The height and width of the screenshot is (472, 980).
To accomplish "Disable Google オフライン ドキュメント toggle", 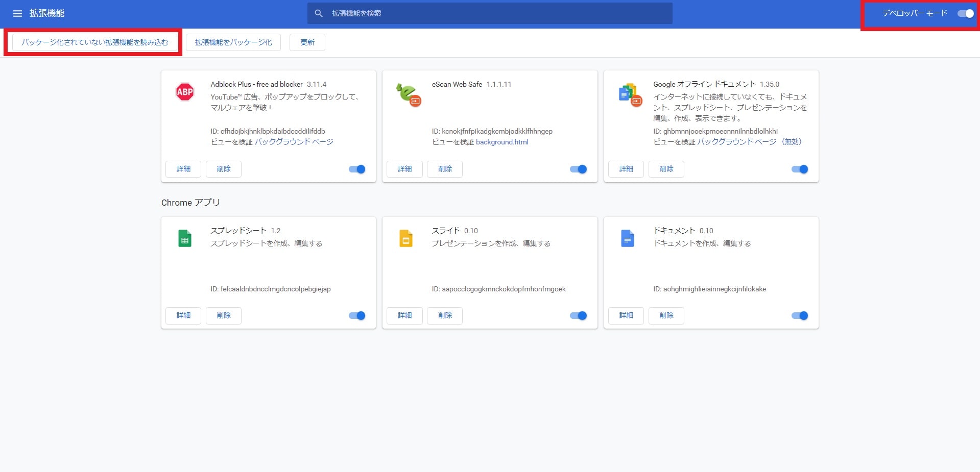I will point(800,169).
